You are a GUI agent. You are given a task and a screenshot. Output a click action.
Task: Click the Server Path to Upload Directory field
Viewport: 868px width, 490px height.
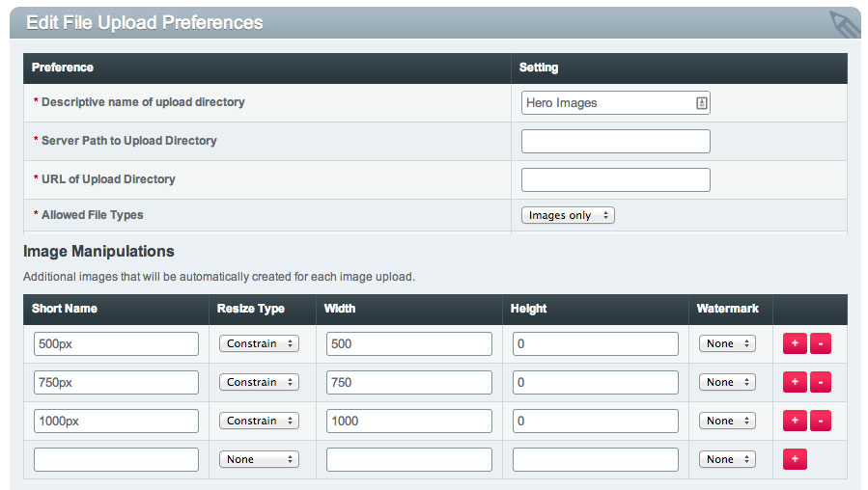click(616, 141)
